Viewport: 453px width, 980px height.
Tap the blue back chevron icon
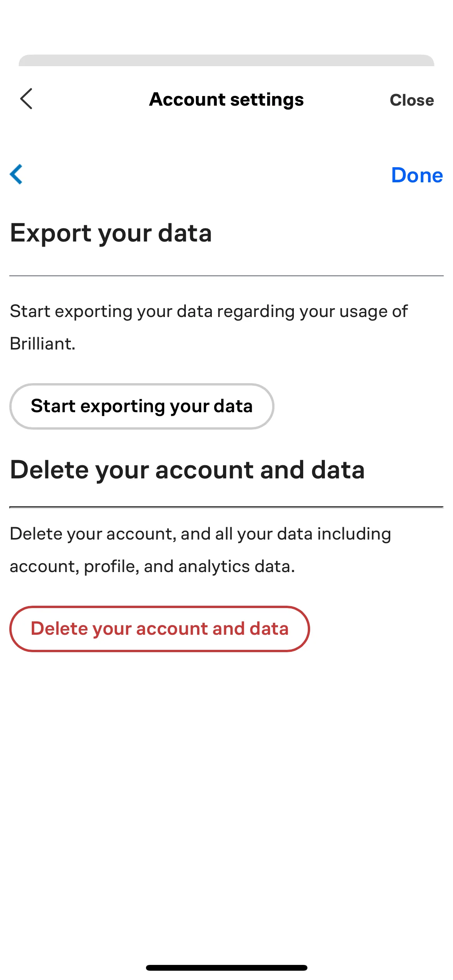point(16,174)
